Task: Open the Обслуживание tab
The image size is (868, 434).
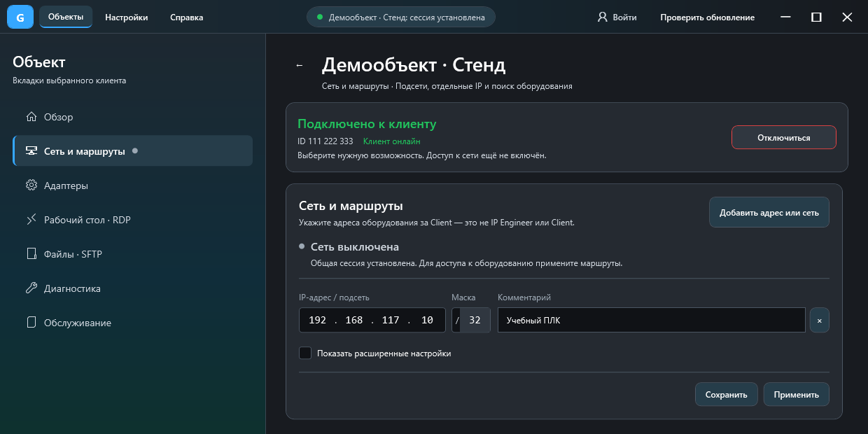Action: pos(133,323)
